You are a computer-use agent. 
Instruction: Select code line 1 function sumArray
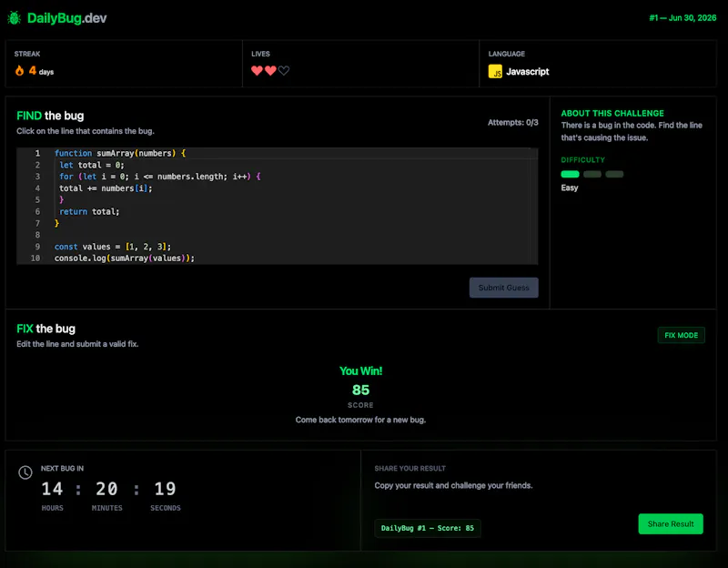point(278,153)
